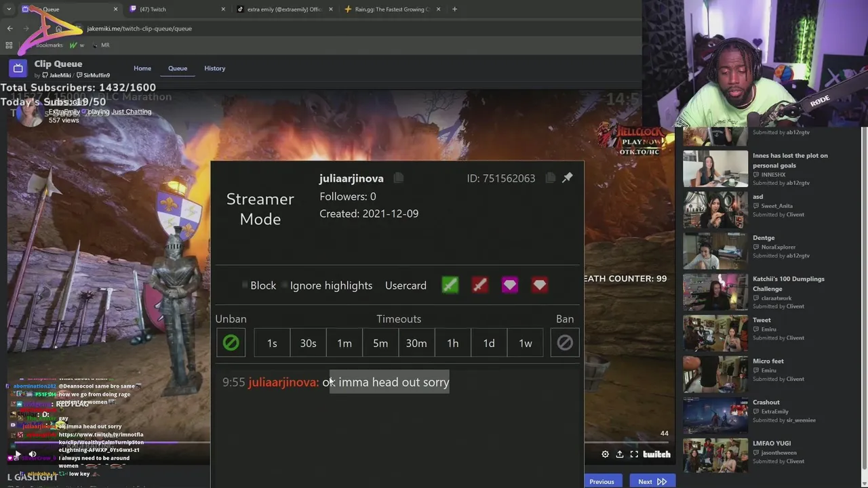Click the browser address bar URL
Screen dimensions: 868x488
(x=140, y=28)
